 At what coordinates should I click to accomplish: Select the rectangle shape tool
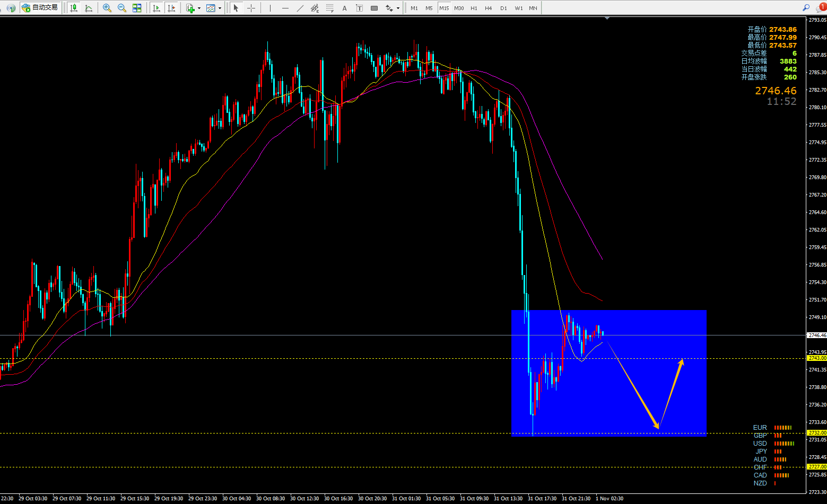(374, 8)
